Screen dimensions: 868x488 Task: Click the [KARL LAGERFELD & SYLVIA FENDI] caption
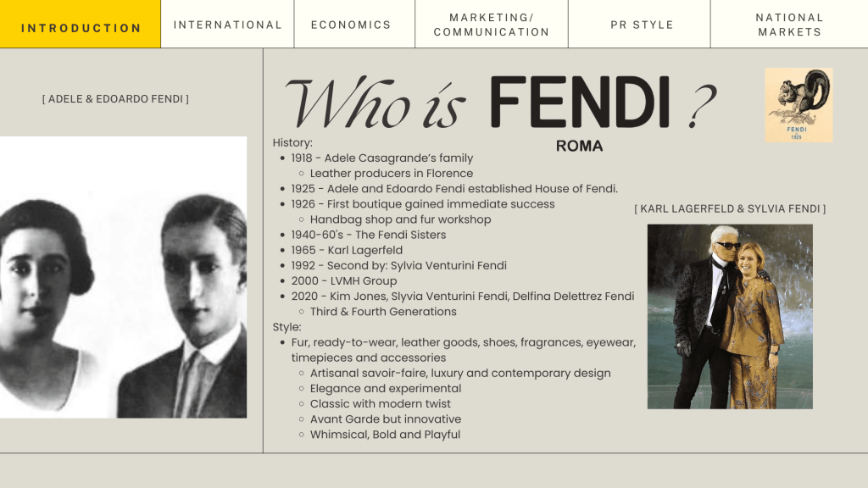tap(730, 208)
